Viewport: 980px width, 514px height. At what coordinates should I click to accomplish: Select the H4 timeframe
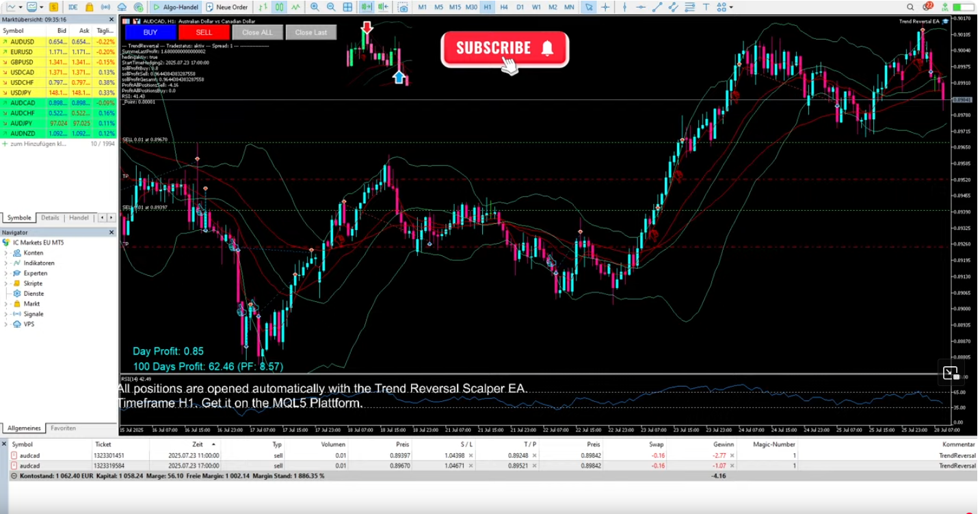(x=504, y=7)
